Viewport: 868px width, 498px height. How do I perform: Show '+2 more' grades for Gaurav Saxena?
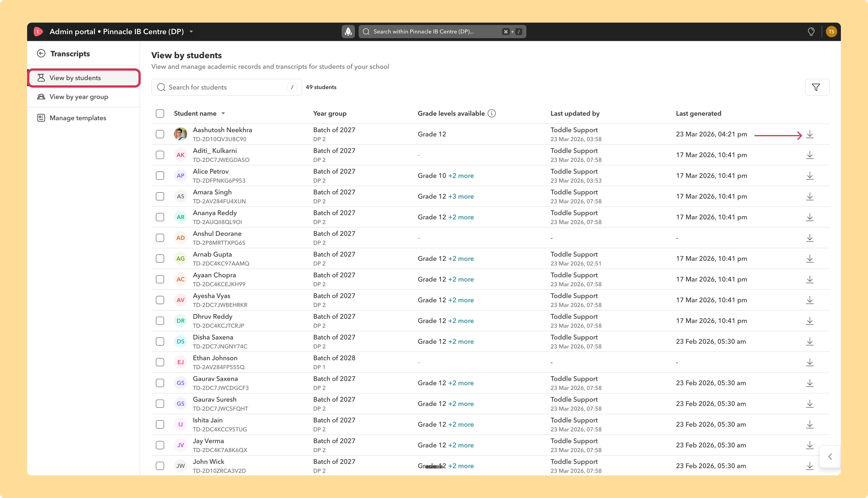pos(461,383)
